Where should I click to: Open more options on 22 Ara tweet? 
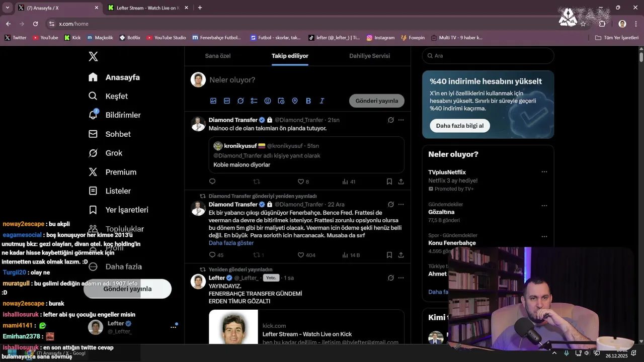[x=401, y=205]
